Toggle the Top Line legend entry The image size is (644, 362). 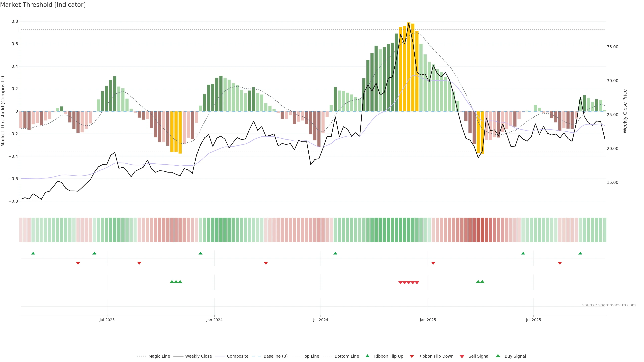[x=311, y=356]
